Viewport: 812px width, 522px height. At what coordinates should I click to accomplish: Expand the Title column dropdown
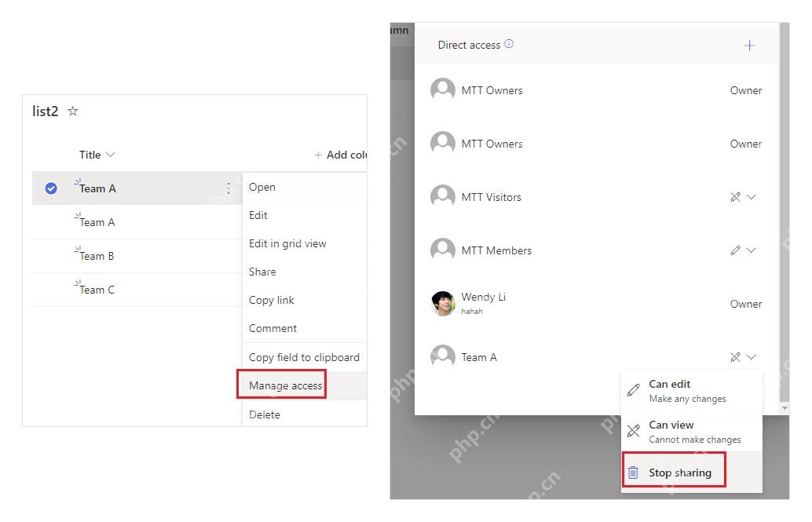point(110,155)
